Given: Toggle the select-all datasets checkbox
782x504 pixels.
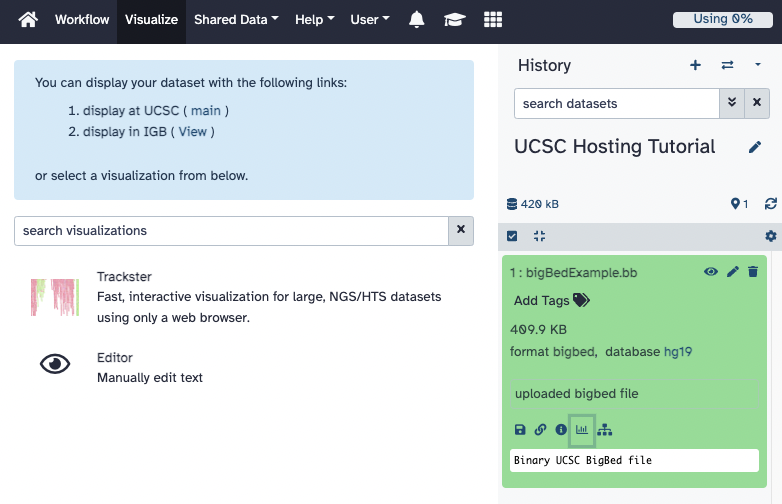Looking at the screenshot, I should coord(513,236).
